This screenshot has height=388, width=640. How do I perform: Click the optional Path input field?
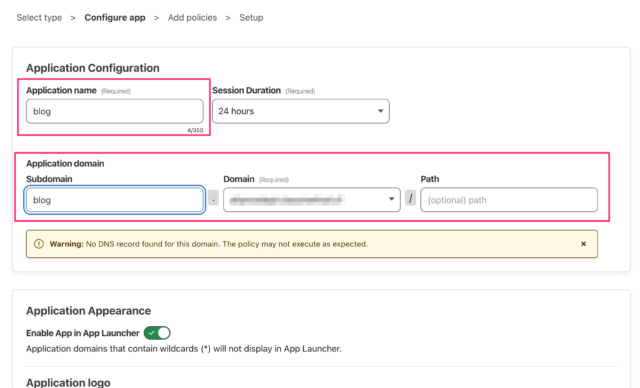click(x=509, y=200)
